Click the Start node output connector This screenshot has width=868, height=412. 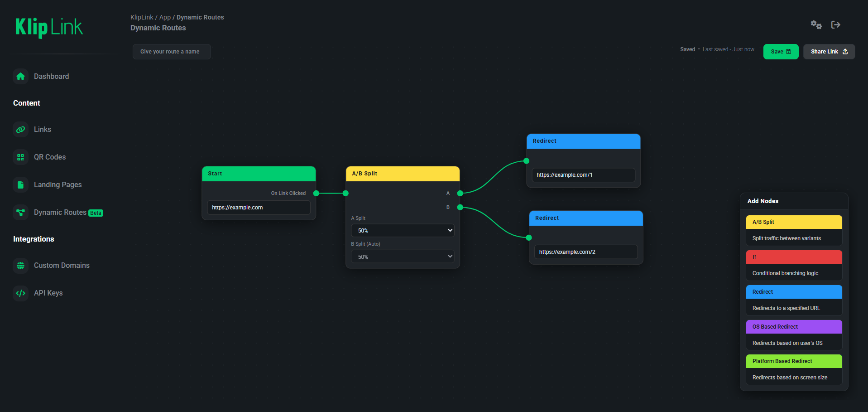click(316, 194)
